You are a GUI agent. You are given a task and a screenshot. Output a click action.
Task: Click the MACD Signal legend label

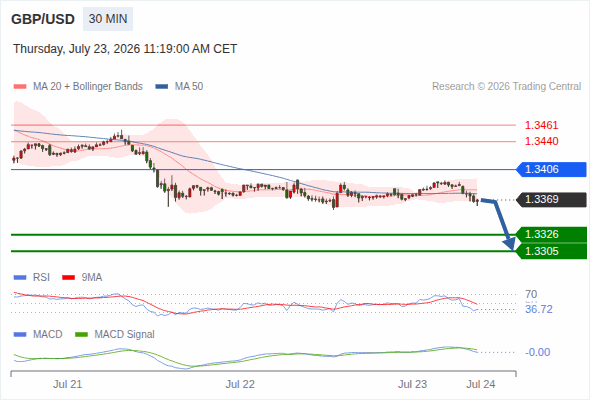pyautogui.click(x=125, y=335)
